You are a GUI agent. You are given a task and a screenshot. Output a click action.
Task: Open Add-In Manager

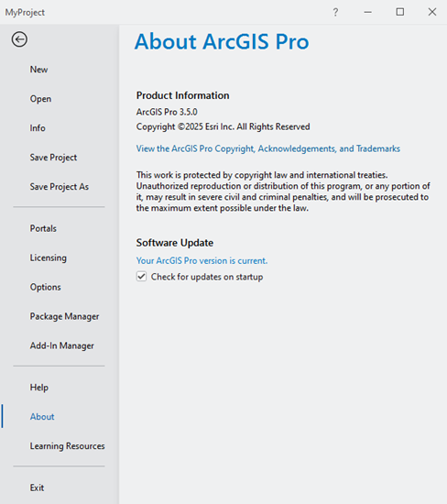click(61, 345)
